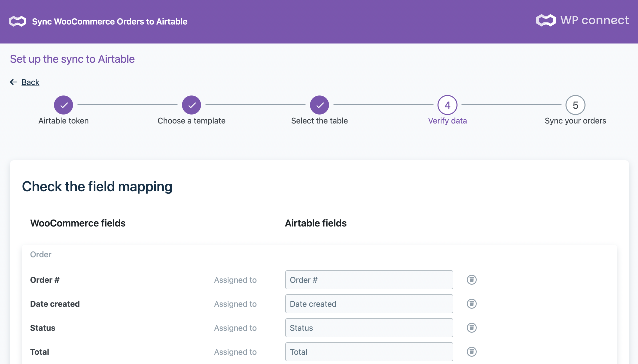Click Assigned to text in the Status row
638x364 pixels.
pyautogui.click(x=235, y=328)
